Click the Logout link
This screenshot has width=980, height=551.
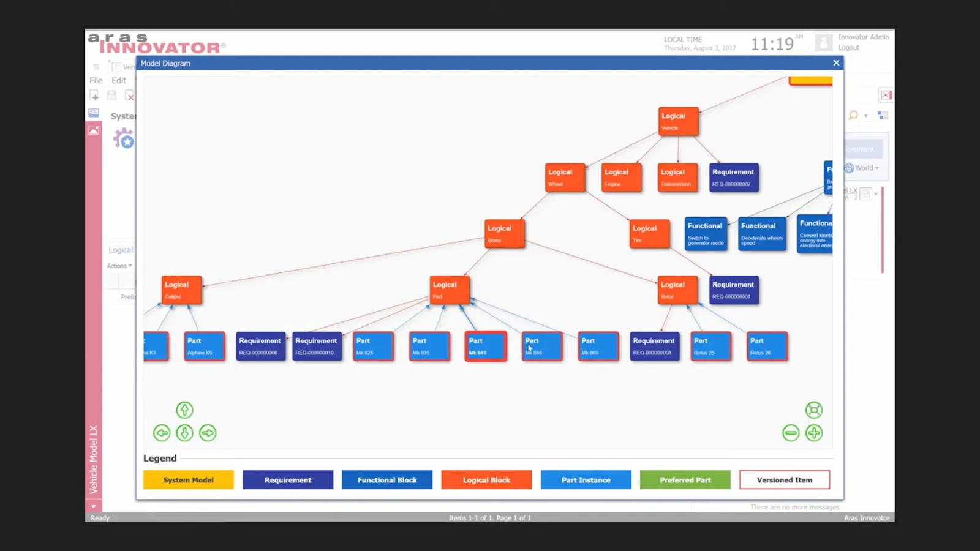[x=848, y=48]
